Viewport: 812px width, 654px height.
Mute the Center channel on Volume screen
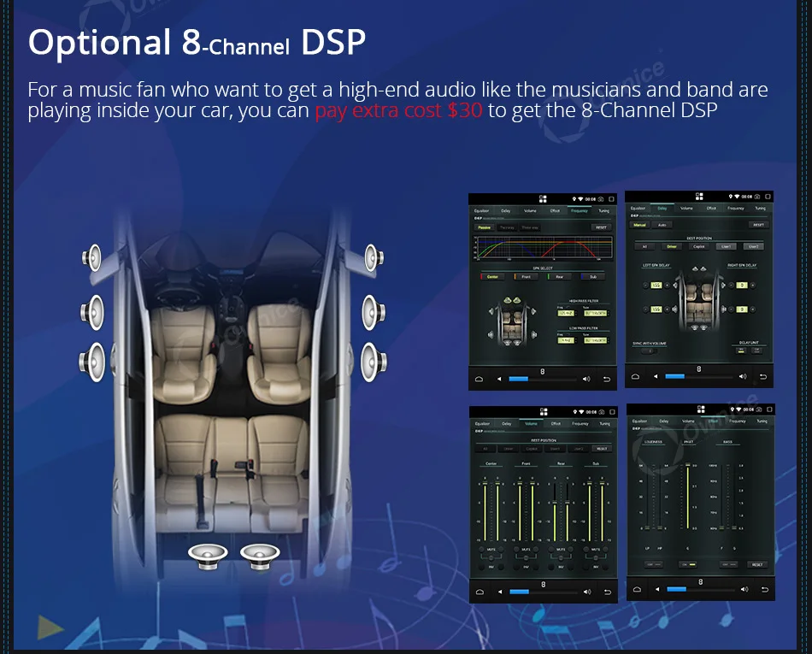(x=491, y=549)
